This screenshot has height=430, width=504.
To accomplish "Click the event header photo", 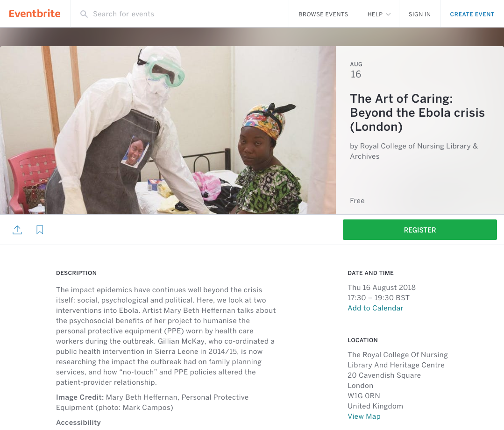I will pyautogui.click(x=168, y=130).
